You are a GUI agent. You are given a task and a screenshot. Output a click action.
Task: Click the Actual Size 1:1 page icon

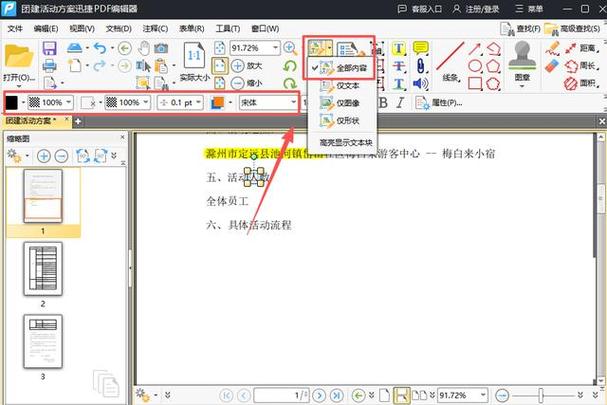(x=194, y=56)
